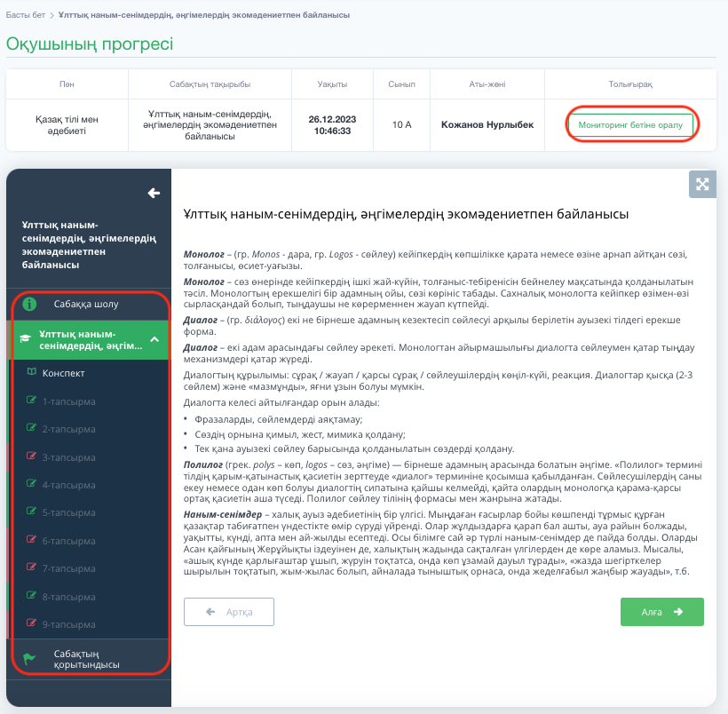Click the edit icon of 4-тапсырма
Viewport: 728px width, 714px height.
31,484
